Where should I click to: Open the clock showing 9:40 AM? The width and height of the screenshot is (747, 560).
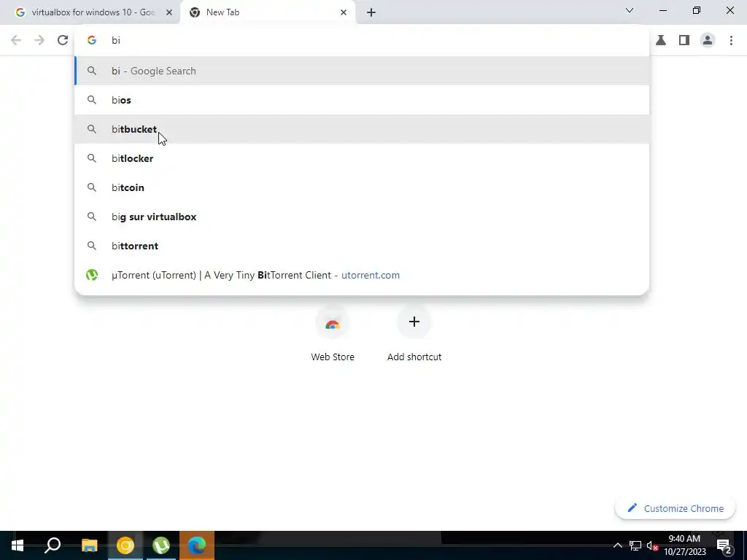pyautogui.click(x=684, y=545)
